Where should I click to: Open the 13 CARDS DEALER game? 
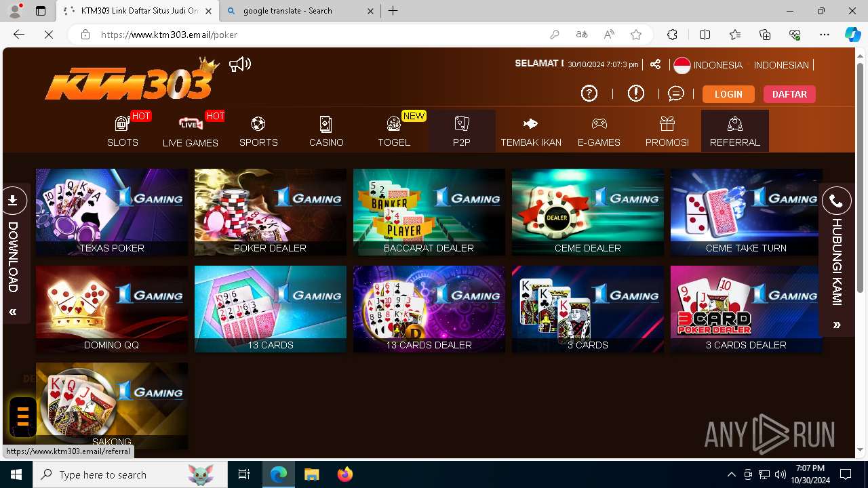(429, 309)
